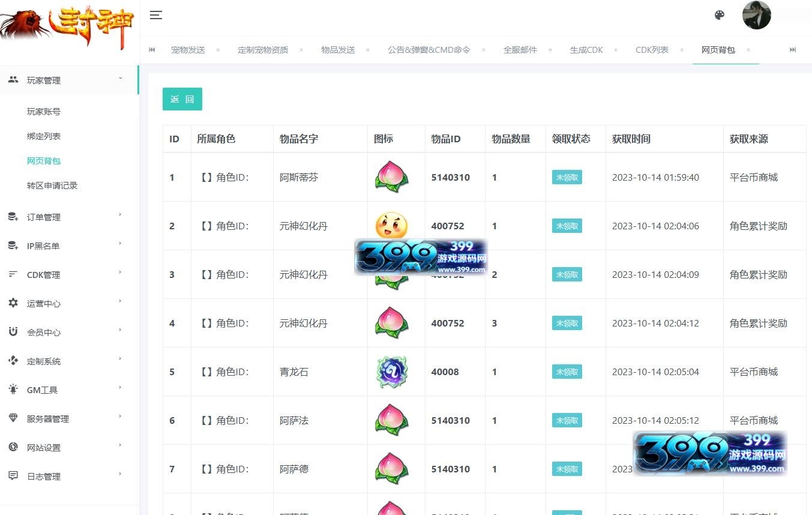Click the GM工具 lightbulb icon
Viewport: 812px width, 515px height.
[x=13, y=390]
